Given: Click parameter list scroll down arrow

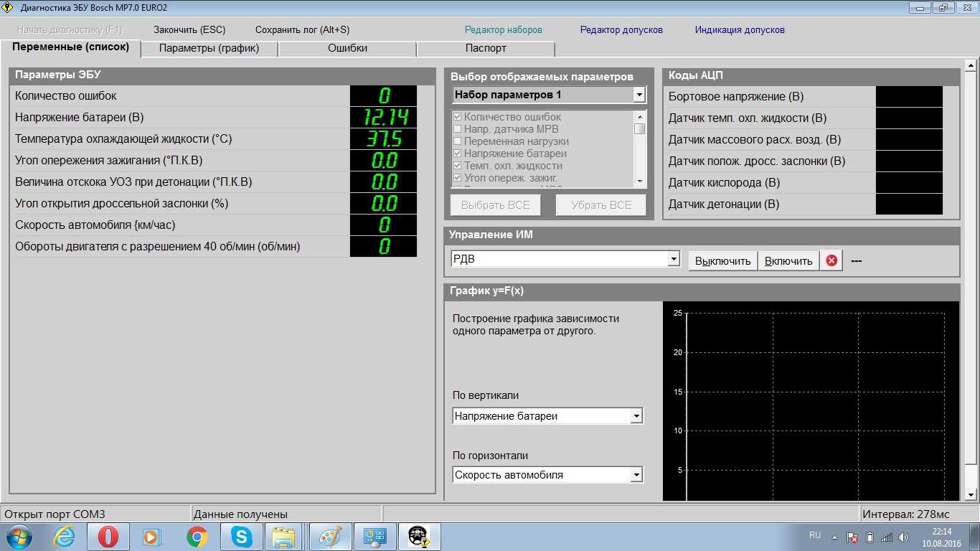Looking at the screenshot, I should pos(640,182).
